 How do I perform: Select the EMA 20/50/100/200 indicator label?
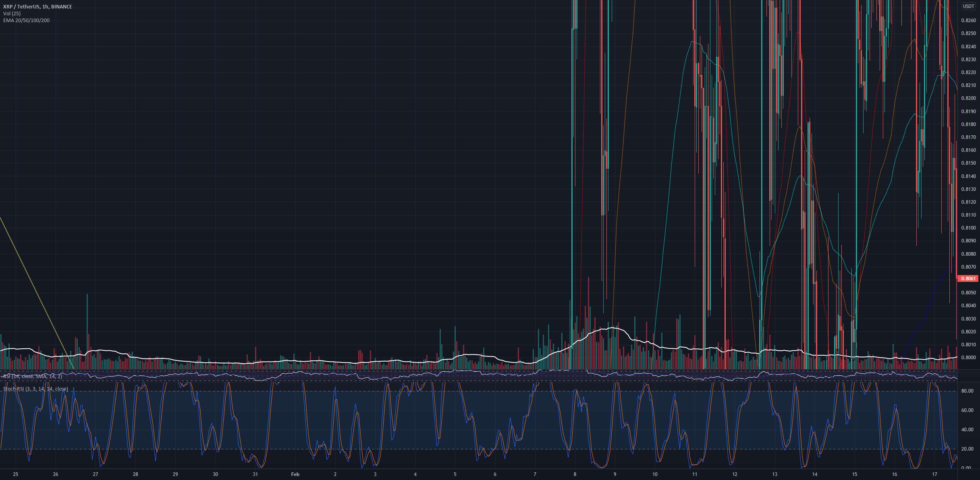[26, 21]
